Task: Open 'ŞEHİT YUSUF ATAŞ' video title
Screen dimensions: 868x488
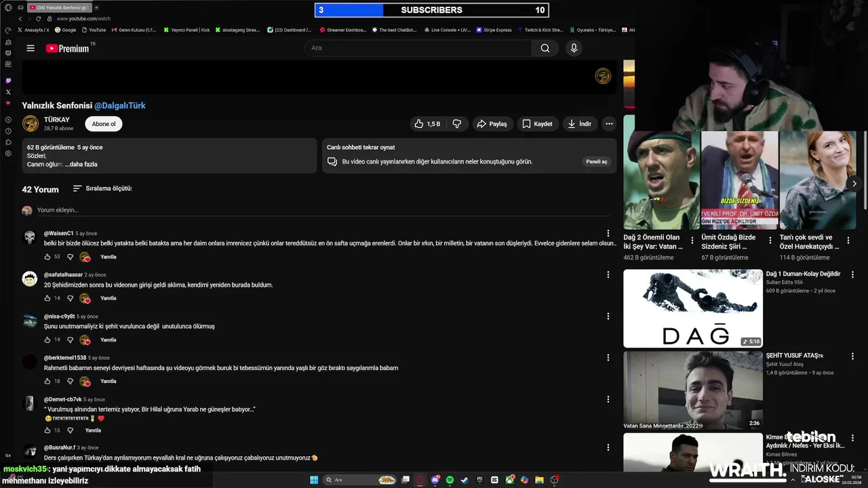Action: tap(794, 356)
